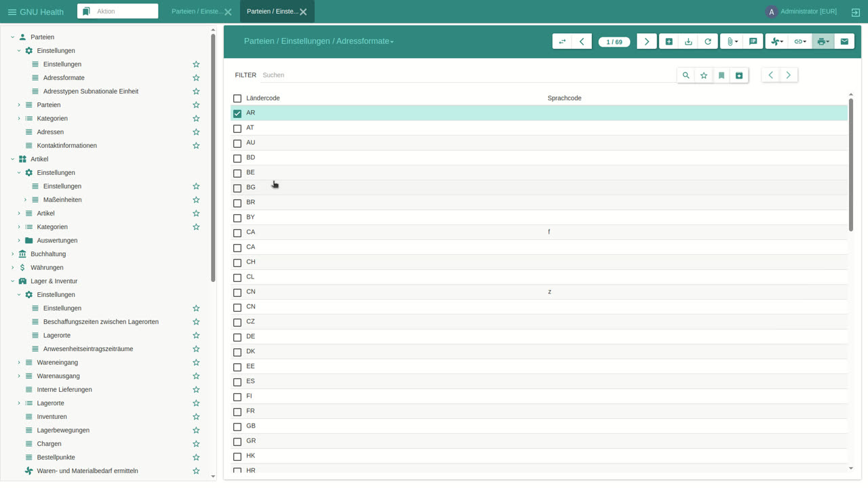
Task: Uncheck the AR row checkbox
Action: click(237, 114)
